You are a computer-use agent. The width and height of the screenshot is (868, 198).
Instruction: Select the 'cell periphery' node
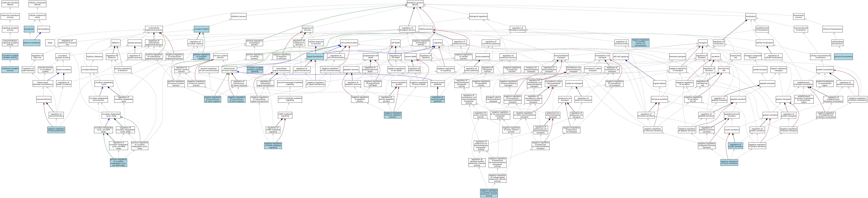point(43,29)
